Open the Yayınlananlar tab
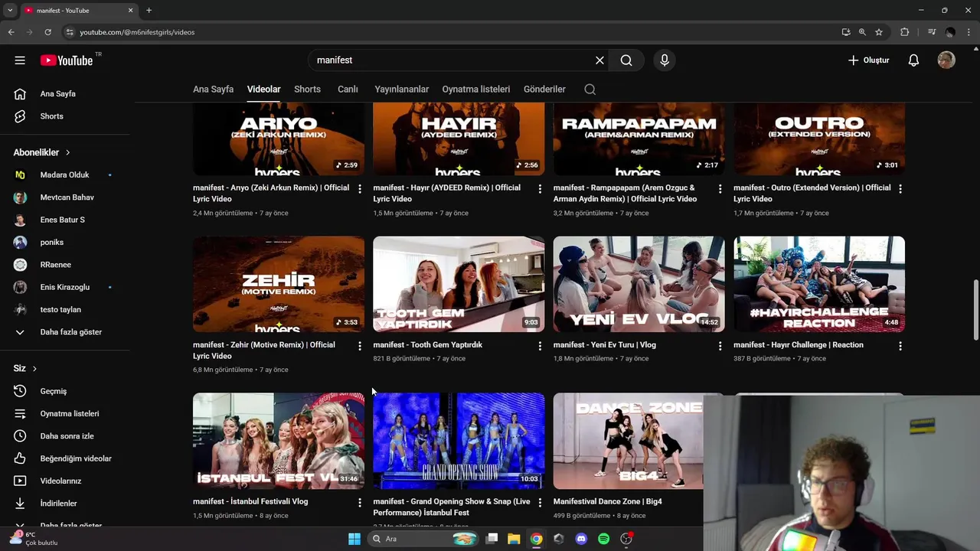The width and height of the screenshot is (980, 551). pos(401,90)
